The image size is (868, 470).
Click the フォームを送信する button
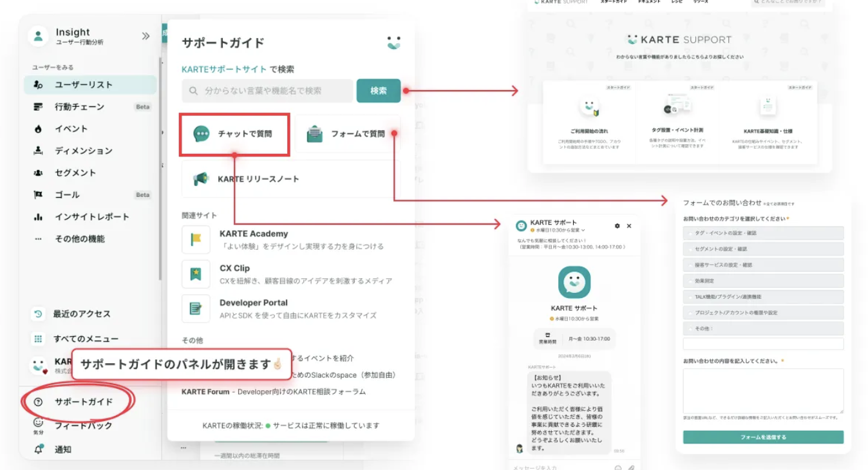763,437
